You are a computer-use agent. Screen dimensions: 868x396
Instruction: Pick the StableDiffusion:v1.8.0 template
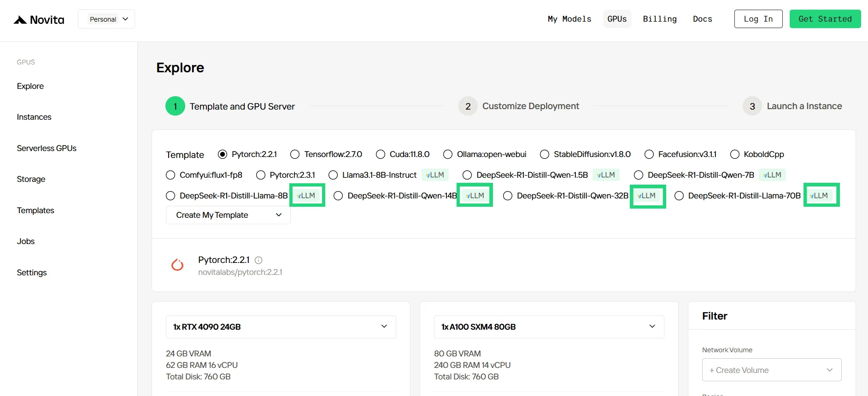coord(545,154)
